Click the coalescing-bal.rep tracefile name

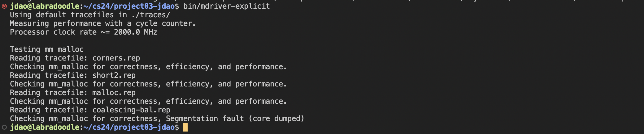coord(131,110)
